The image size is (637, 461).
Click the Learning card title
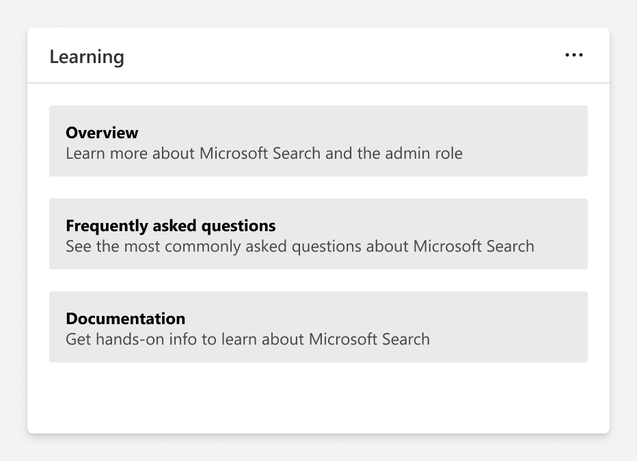point(87,57)
